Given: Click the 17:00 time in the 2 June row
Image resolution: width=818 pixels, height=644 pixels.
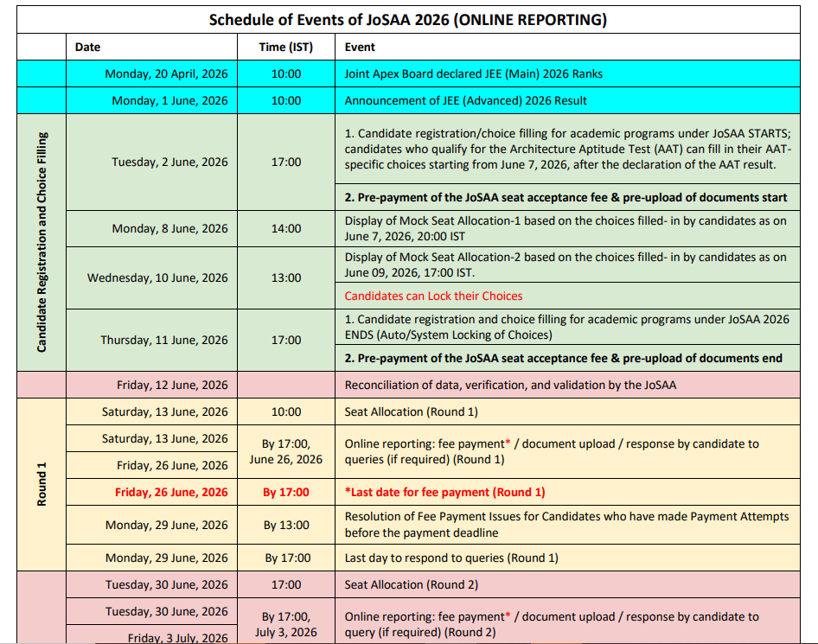Looking at the screenshot, I should pyautogui.click(x=286, y=163).
